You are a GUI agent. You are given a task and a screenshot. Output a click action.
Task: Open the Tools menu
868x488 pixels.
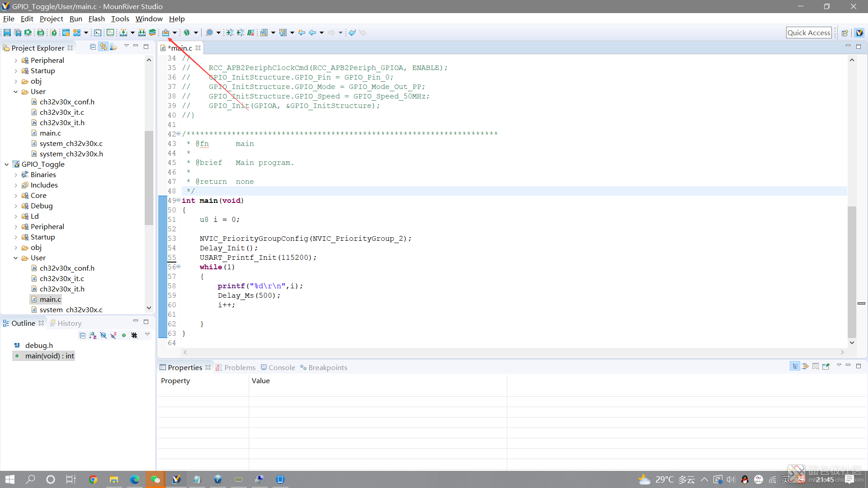coord(120,19)
